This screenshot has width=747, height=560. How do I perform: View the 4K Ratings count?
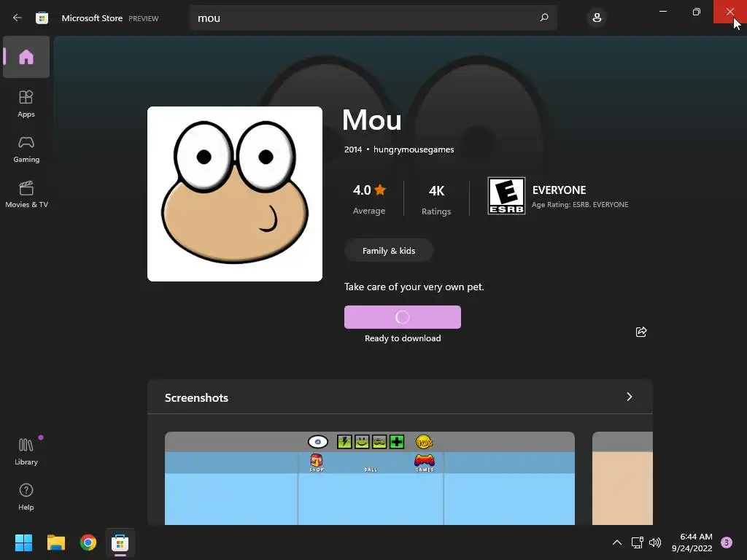click(436, 199)
